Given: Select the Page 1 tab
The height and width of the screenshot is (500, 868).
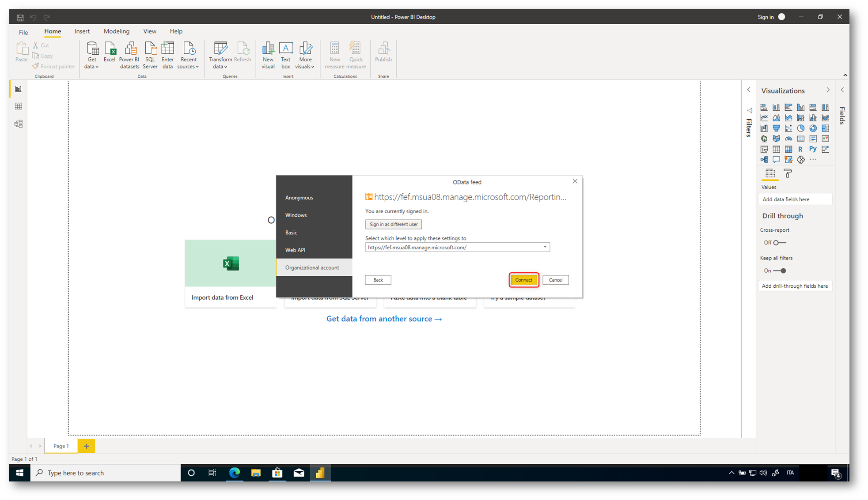Looking at the screenshot, I should (61, 446).
